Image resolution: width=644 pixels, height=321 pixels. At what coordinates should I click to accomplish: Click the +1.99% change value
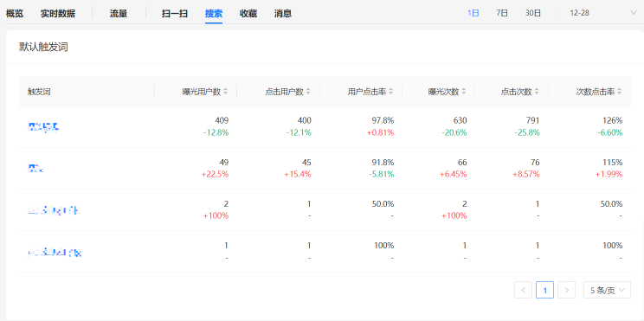coord(609,174)
